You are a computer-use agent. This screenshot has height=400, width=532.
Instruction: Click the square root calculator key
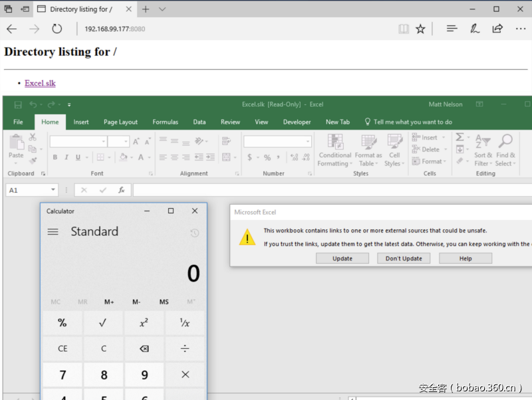102,323
